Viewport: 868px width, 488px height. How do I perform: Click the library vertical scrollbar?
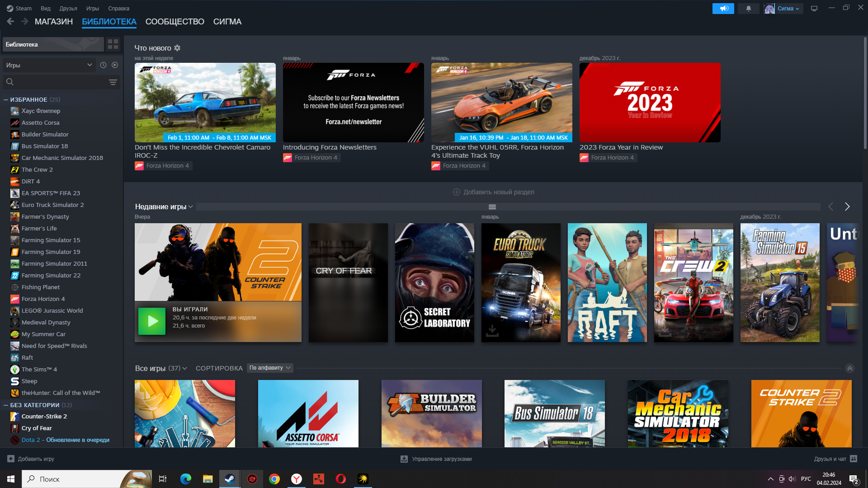pos(865,93)
